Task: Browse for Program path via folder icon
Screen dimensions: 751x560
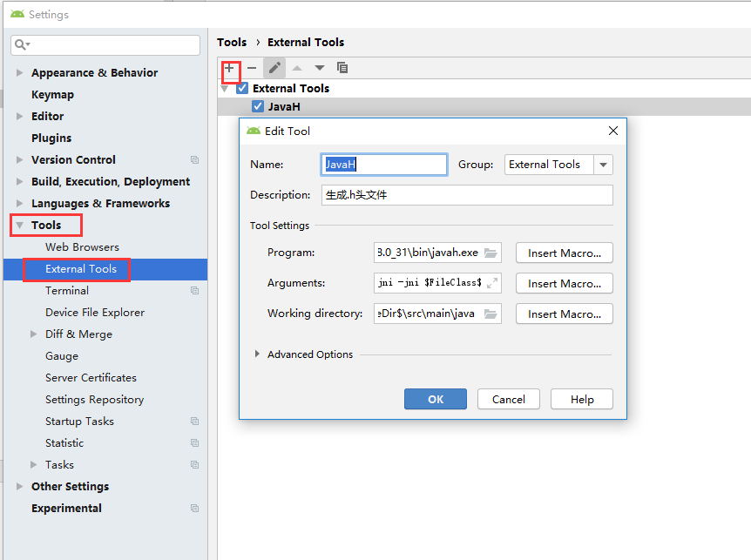Action: coord(491,253)
